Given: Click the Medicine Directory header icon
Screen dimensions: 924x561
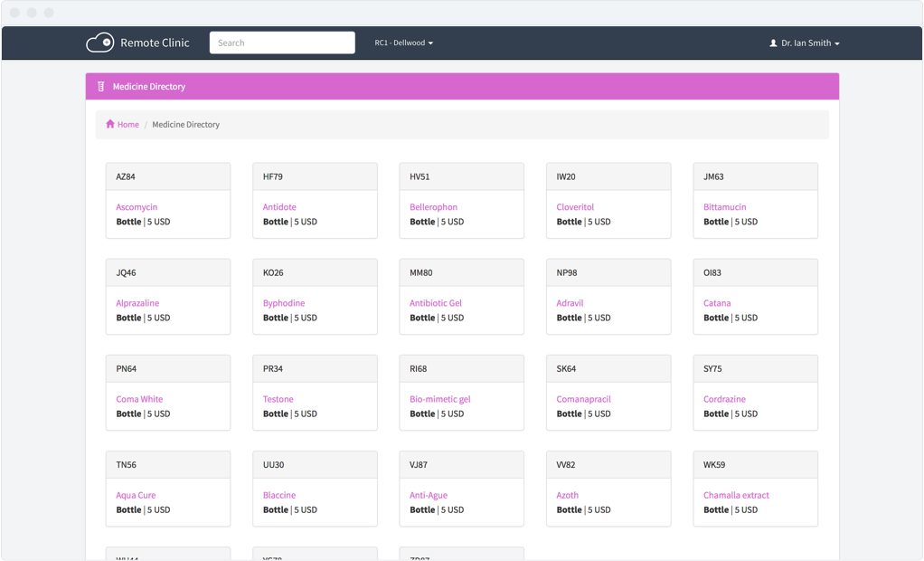Looking at the screenshot, I should coord(101,87).
